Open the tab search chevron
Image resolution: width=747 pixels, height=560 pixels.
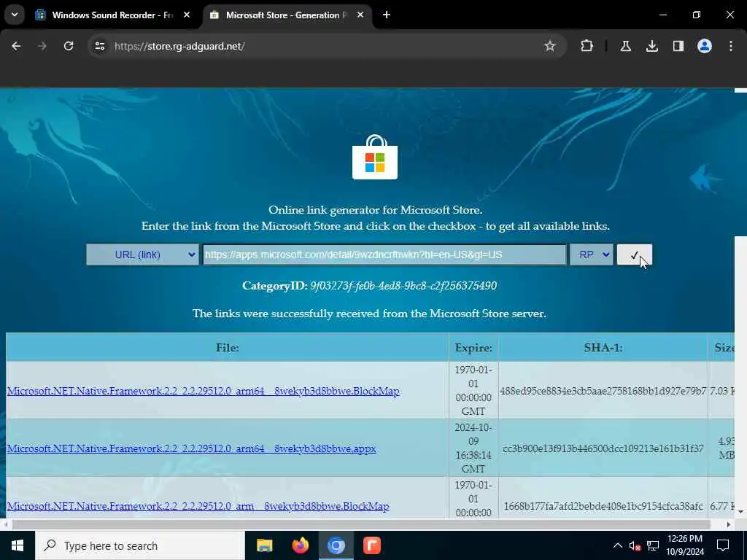15,15
